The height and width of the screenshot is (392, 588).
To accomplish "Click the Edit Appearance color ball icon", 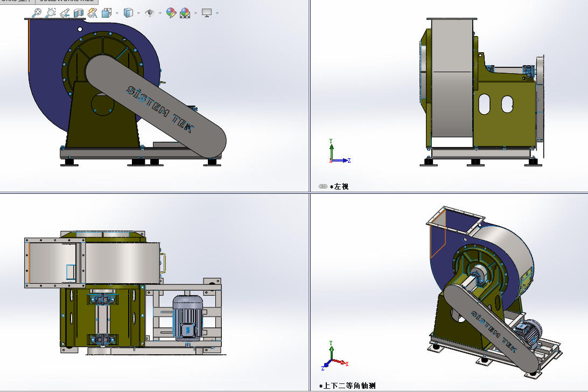I will click(x=171, y=13).
